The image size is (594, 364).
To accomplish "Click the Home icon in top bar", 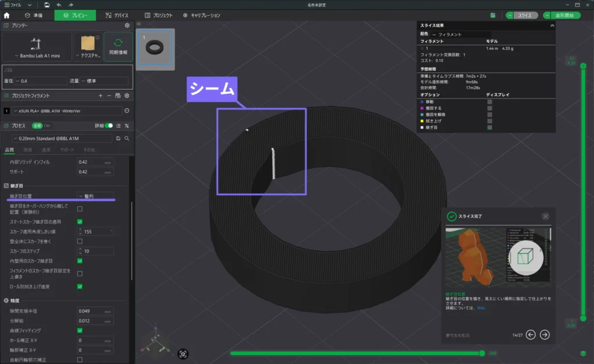I will coord(6,15).
